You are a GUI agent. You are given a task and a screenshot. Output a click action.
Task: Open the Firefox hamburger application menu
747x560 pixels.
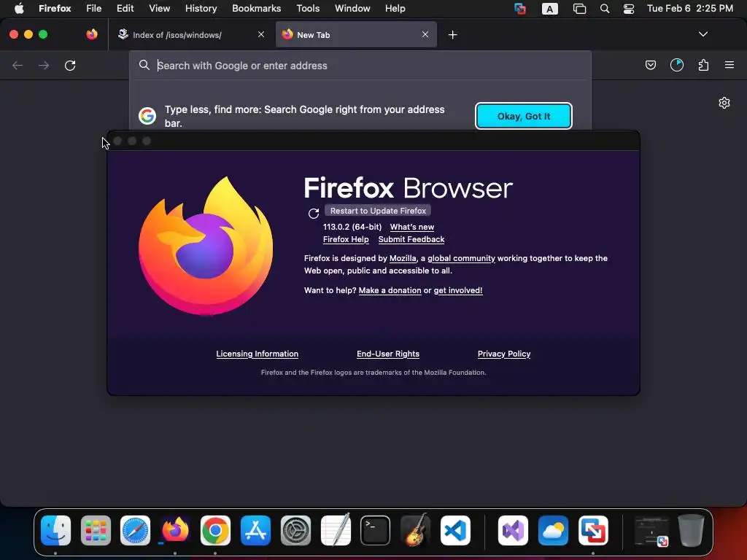click(729, 65)
